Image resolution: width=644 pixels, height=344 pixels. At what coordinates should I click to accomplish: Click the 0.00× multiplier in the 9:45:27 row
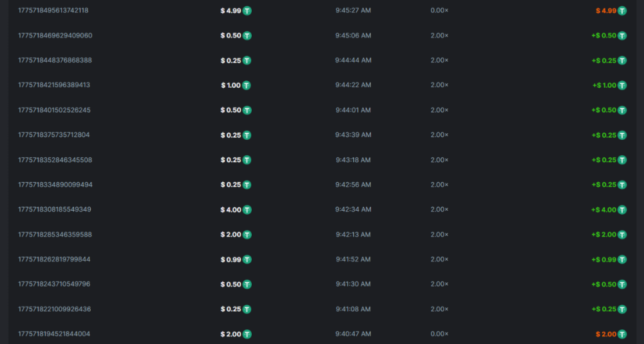point(439,10)
